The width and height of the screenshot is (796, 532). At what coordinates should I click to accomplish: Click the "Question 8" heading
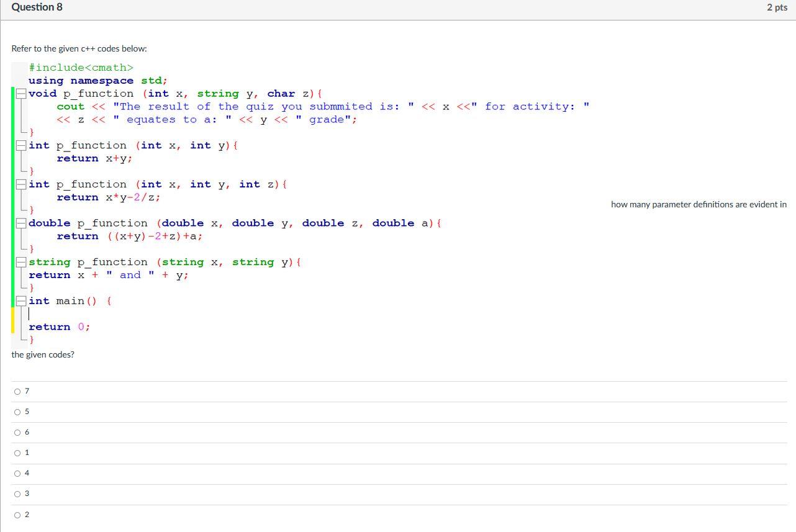point(37,7)
